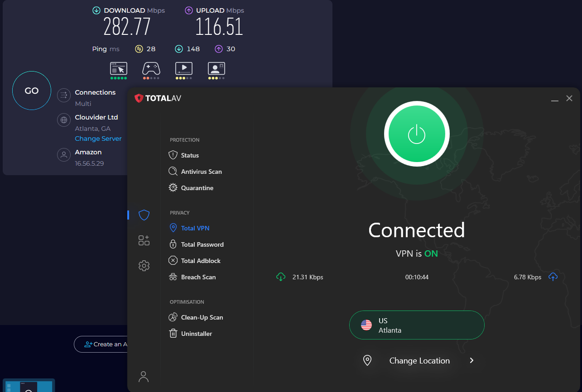Open Total Adblock section
The width and height of the screenshot is (582, 392).
[195, 261]
